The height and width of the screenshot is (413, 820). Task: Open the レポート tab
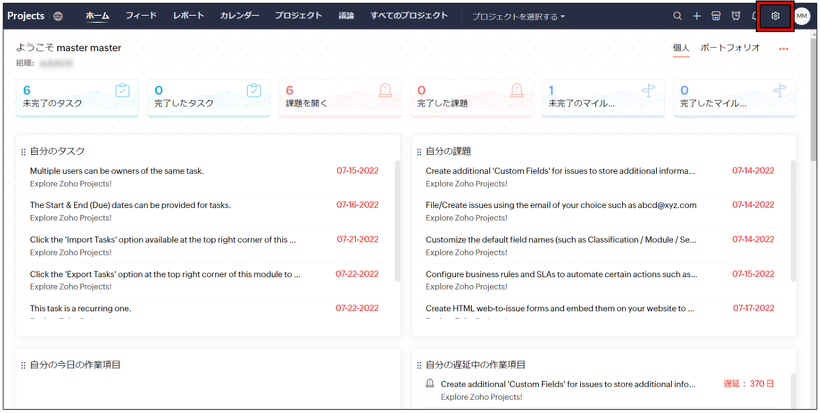point(188,16)
